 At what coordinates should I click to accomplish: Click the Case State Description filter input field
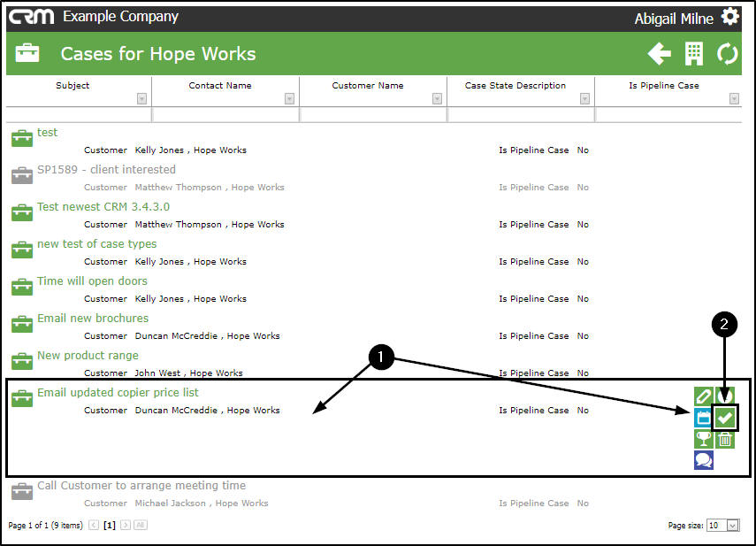click(521, 115)
